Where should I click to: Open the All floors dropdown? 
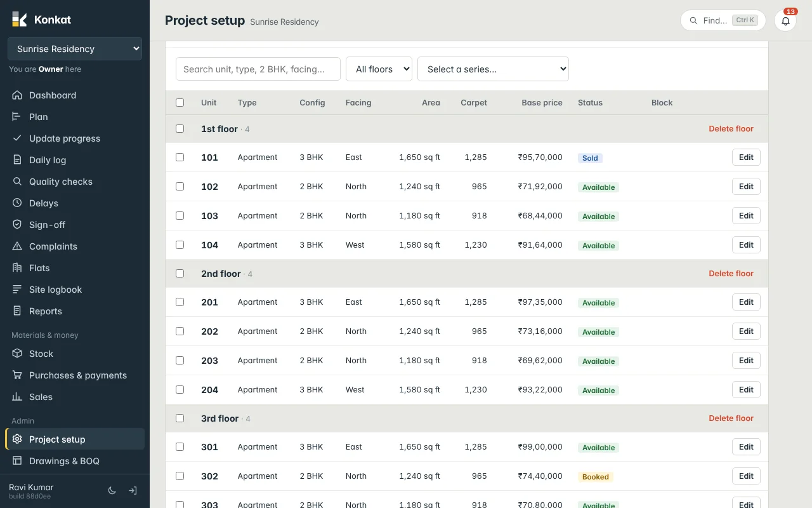(379, 69)
